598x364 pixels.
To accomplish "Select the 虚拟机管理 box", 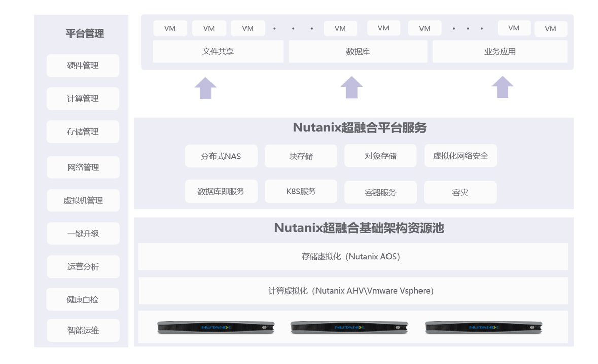I will [83, 200].
